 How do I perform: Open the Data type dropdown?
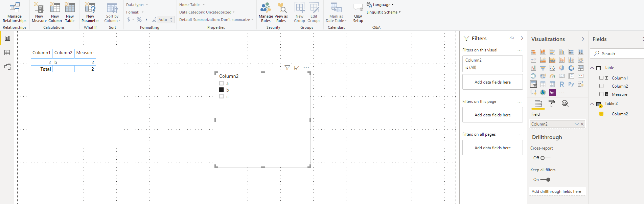tap(137, 5)
